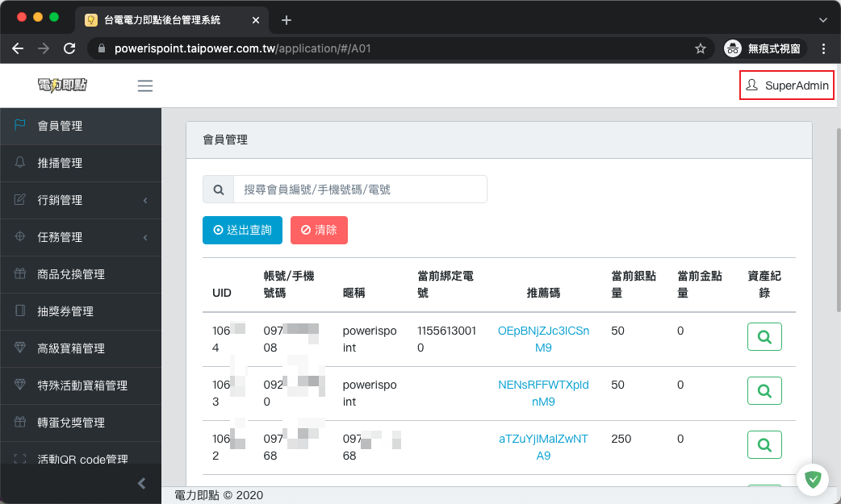View asset record for UID 1063 row
Screen dimensions: 841x504
tap(764, 391)
